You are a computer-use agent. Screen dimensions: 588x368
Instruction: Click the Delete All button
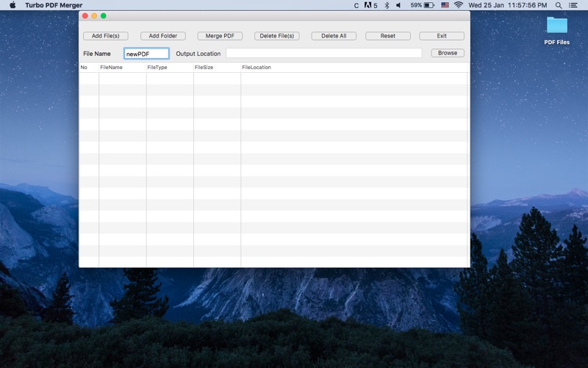click(x=334, y=35)
